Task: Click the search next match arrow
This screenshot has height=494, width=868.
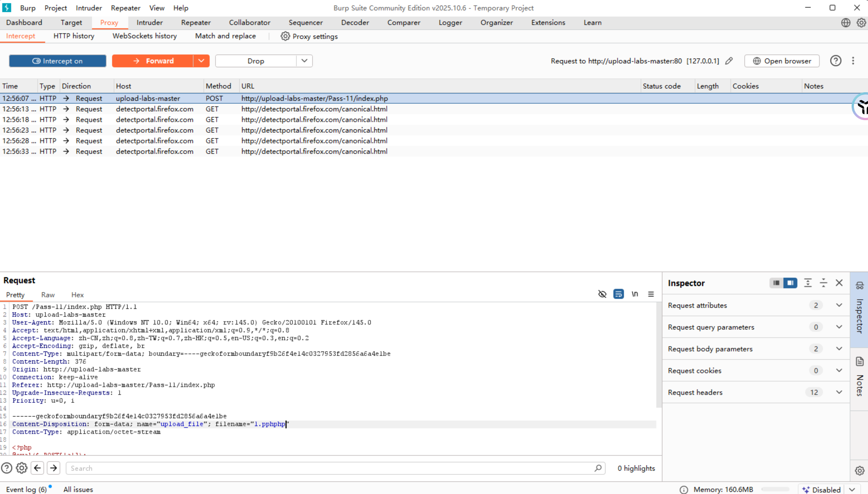Action: point(54,468)
